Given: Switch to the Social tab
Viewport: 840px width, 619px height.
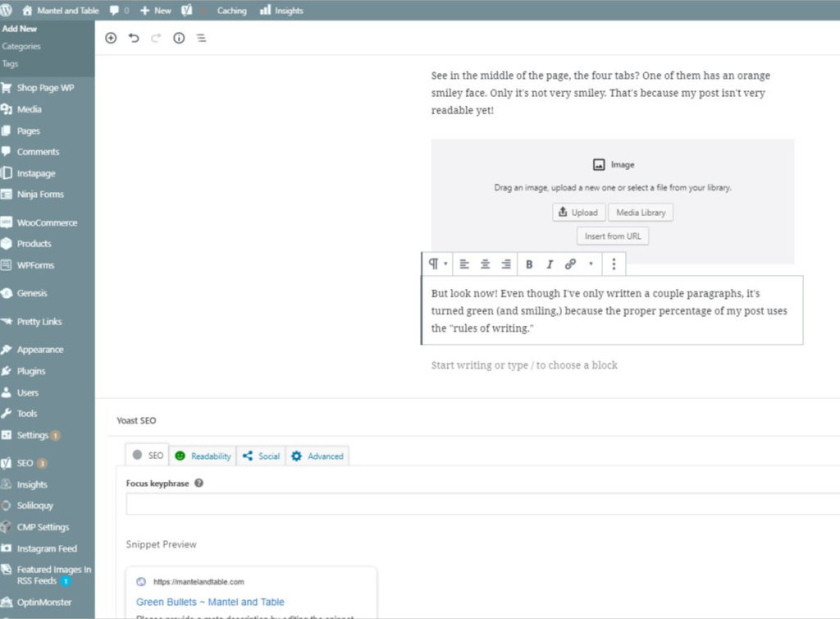Looking at the screenshot, I should [261, 456].
